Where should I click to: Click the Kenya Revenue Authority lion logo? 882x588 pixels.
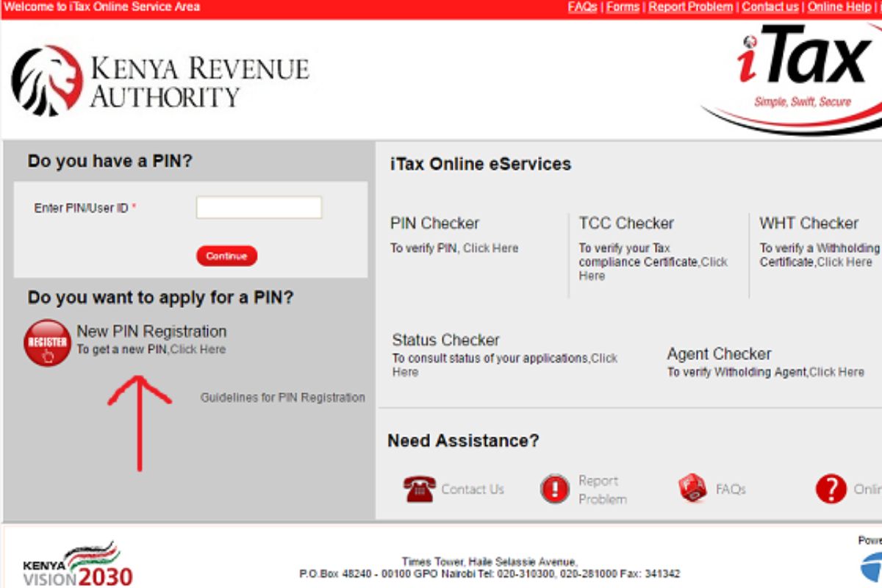click(47, 81)
